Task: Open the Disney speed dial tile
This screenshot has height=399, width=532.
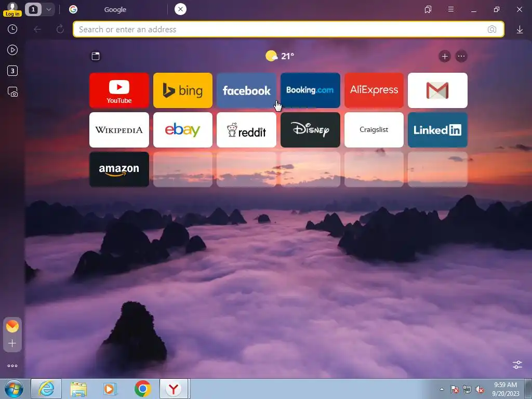Action: (x=310, y=130)
